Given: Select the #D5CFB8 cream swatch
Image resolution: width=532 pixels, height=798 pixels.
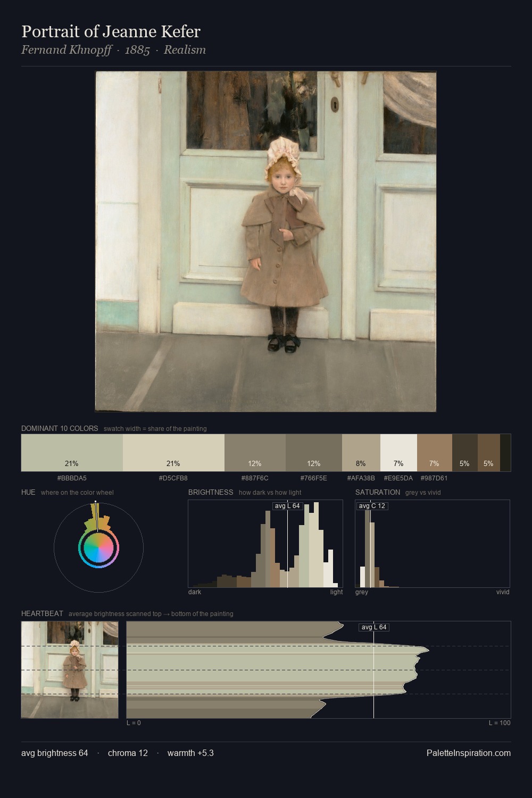Looking at the screenshot, I should pyautogui.click(x=173, y=453).
